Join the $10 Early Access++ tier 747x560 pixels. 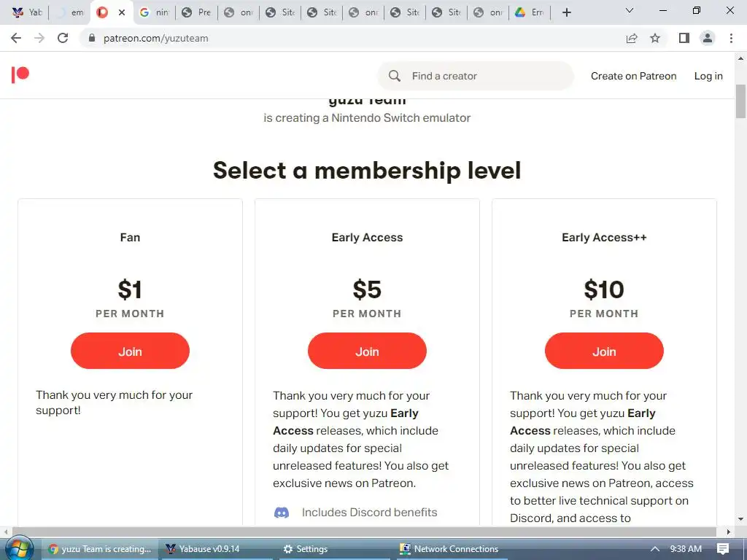[x=604, y=351]
